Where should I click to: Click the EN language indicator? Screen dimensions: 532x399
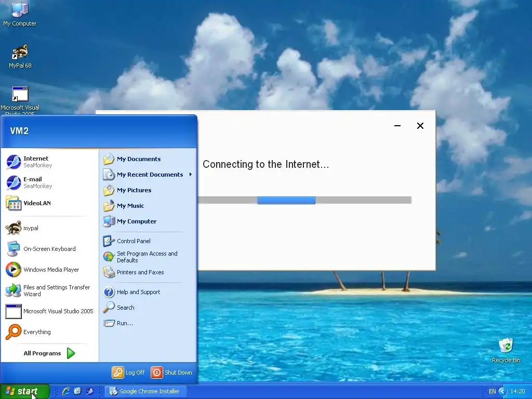click(x=493, y=391)
